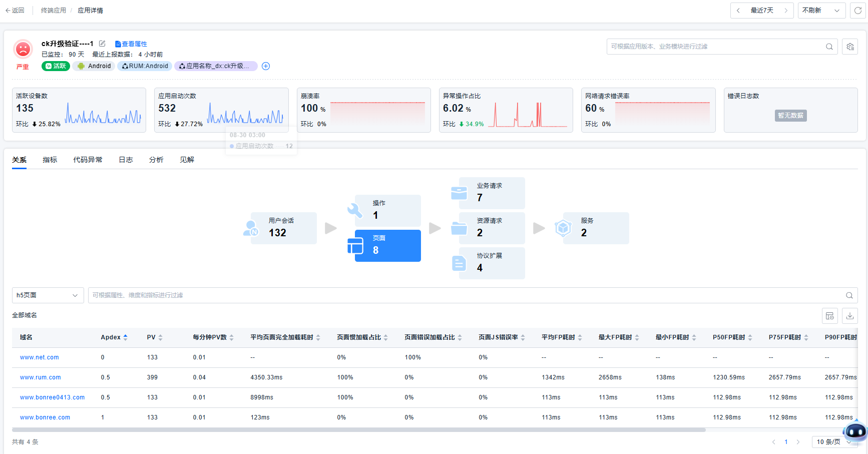Sort table by PV column
868x454 pixels.
pyautogui.click(x=160, y=337)
